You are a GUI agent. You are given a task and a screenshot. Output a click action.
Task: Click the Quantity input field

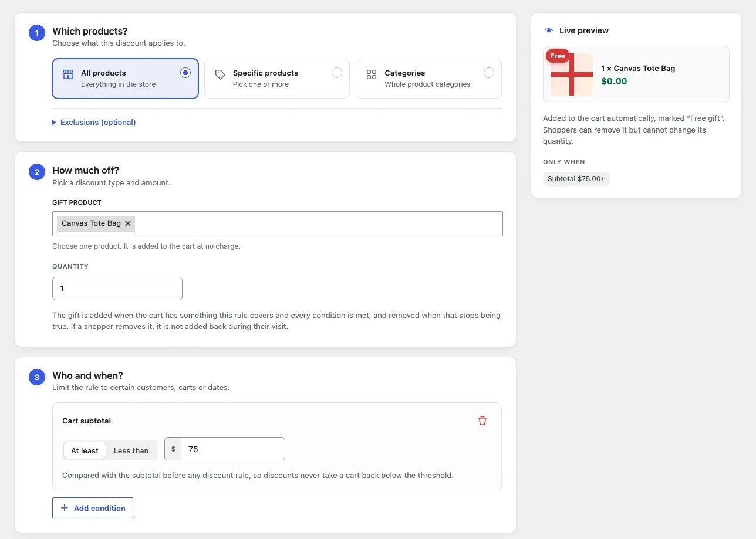tap(117, 289)
